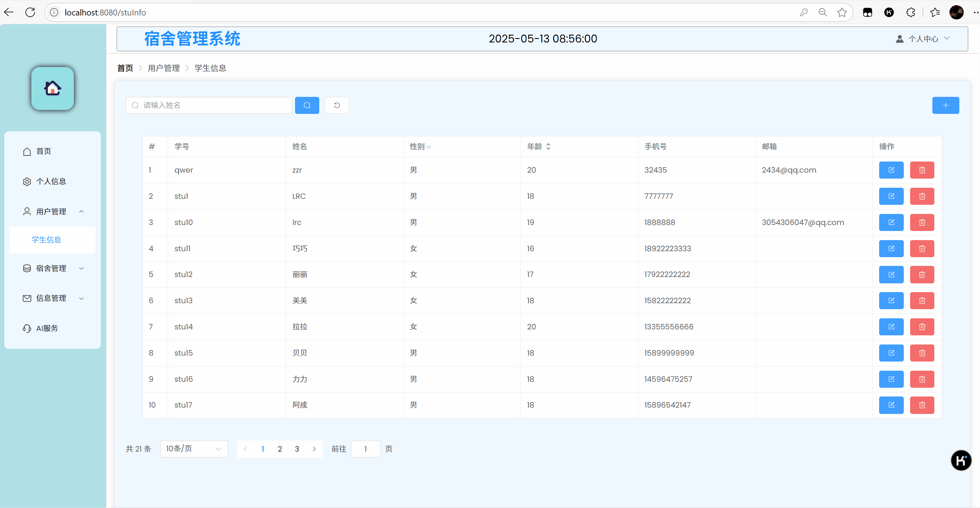
Task: Click the edit icon for stu14 row
Action: [891, 327]
